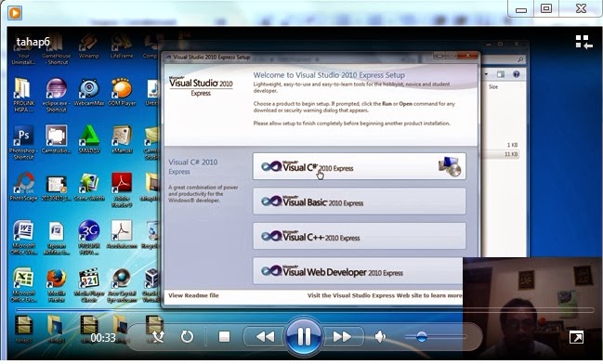The image size is (603, 364).
Task: Click the video seek bar
Action: click(305, 309)
